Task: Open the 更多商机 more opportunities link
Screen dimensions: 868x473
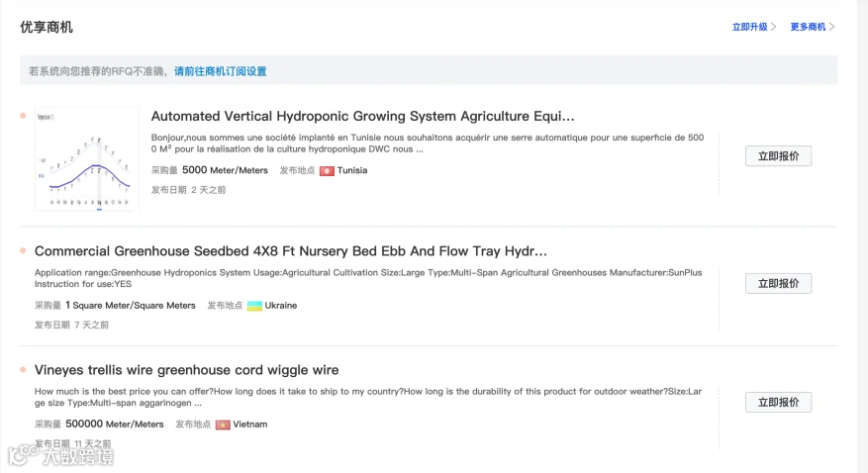Action: click(x=808, y=27)
